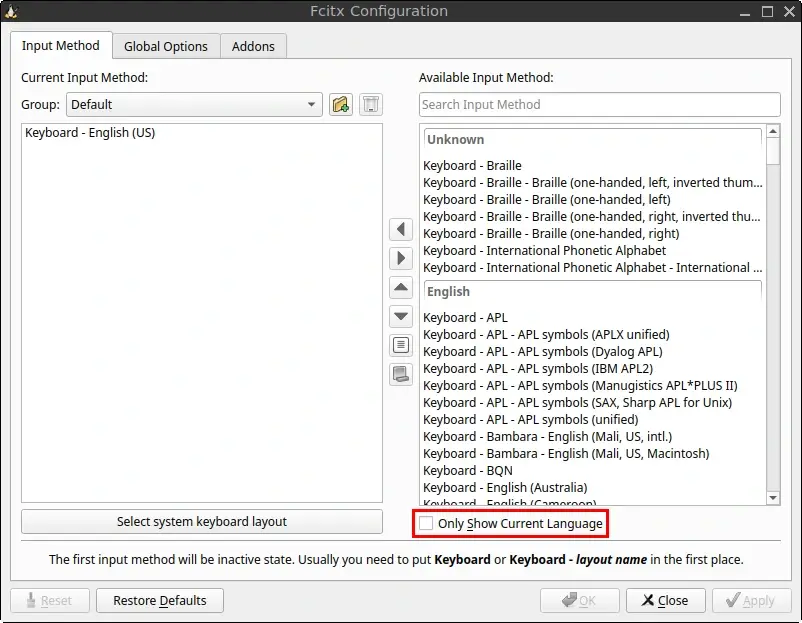Move the selected input method up

coord(401,287)
